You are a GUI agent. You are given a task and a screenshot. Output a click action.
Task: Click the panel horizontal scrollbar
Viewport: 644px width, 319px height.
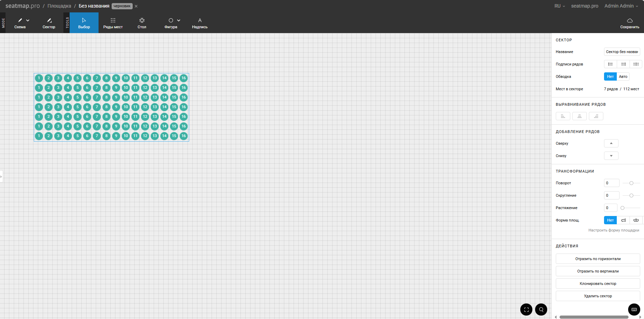pyautogui.click(x=594, y=317)
